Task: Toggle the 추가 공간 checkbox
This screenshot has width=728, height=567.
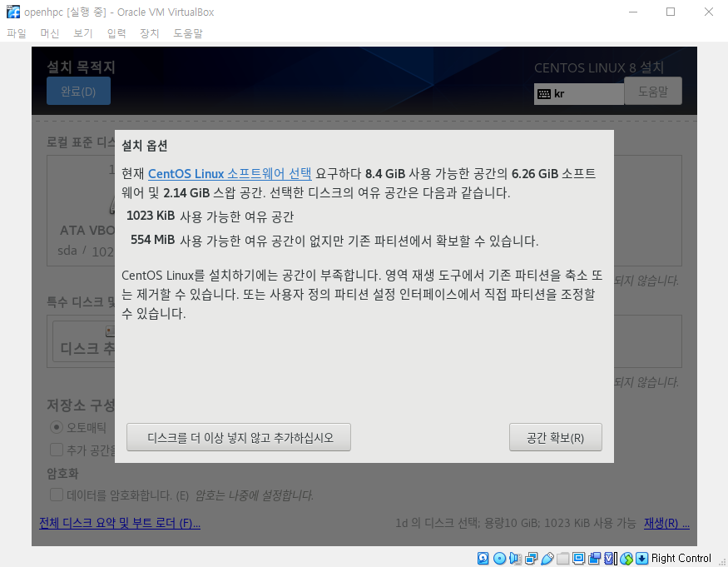Action: (x=57, y=450)
